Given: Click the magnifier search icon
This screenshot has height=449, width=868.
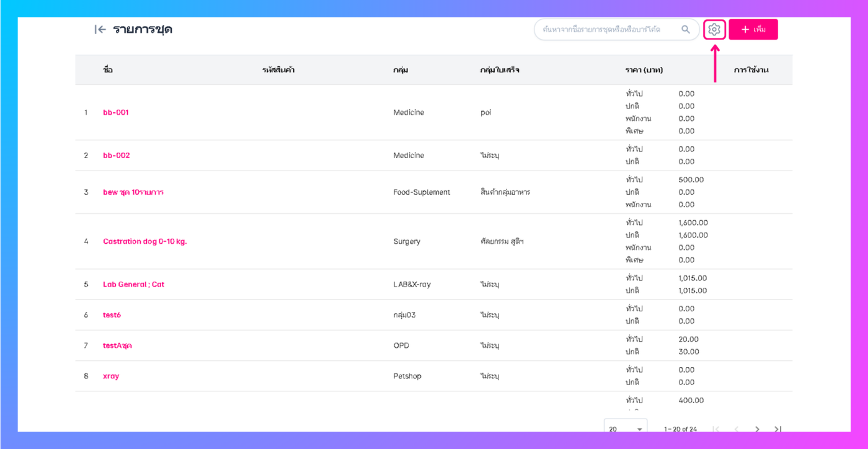Looking at the screenshot, I should tap(686, 29).
